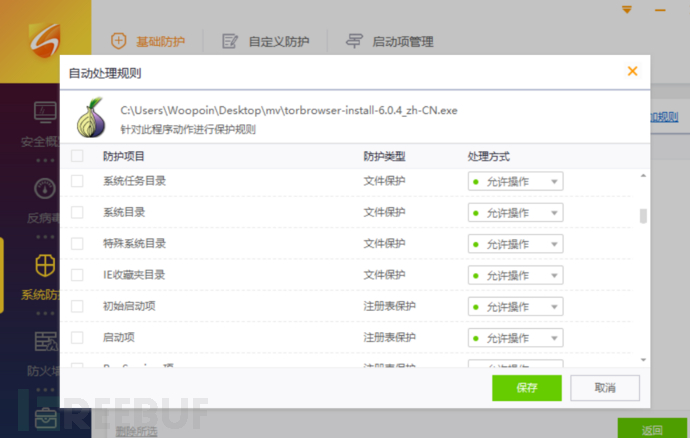
Task: Click the green 保存 button
Action: tap(527, 388)
